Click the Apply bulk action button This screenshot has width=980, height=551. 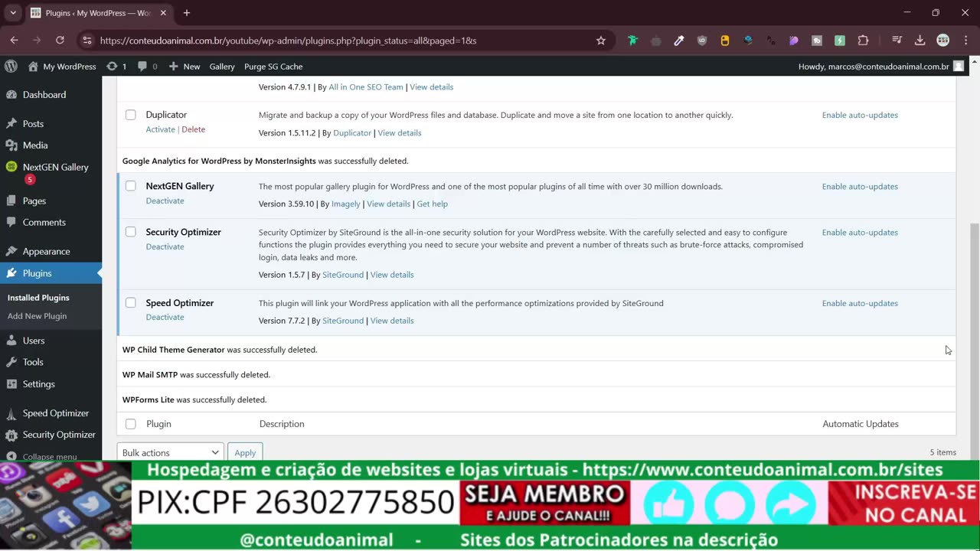[245, 452]
